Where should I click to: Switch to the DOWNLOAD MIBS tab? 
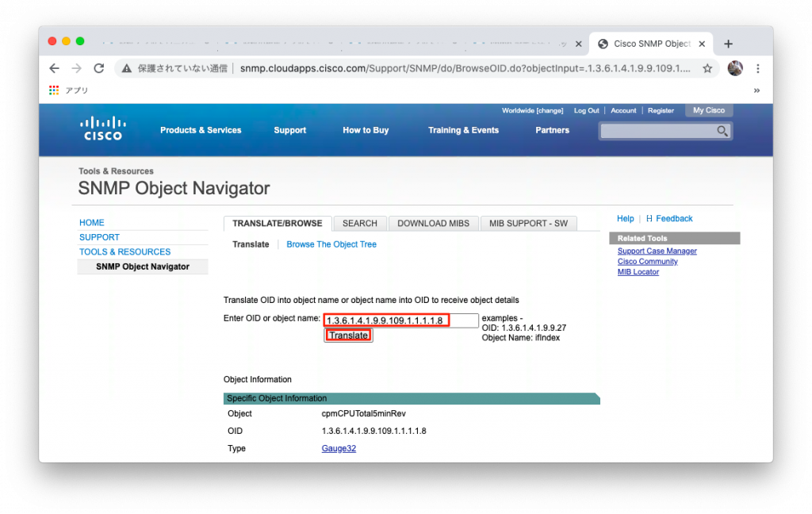(x=433, y=223)
